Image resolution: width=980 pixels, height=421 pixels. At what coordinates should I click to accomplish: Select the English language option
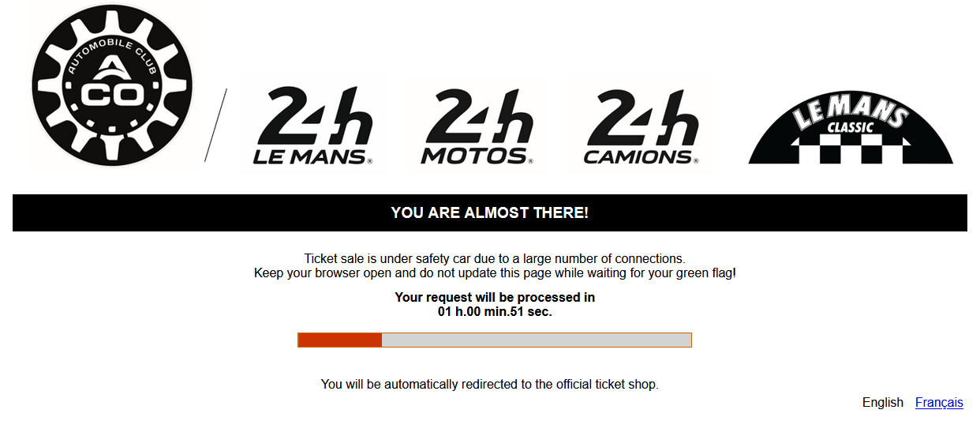pyautogui.click(x=882, y=403)
